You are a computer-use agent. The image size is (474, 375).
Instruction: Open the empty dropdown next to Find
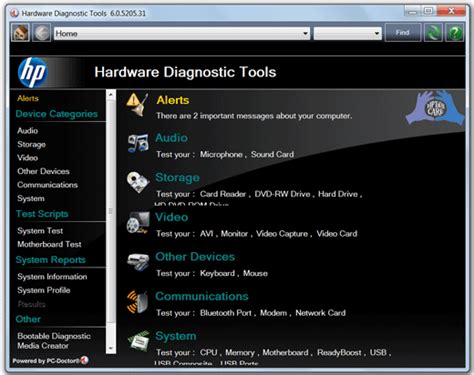(x=347, y=34)
